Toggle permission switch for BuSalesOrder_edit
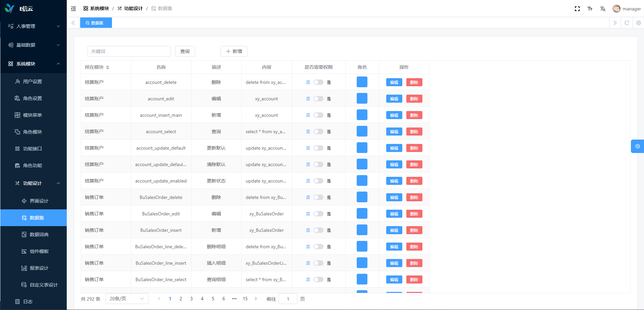 [318, 214]
